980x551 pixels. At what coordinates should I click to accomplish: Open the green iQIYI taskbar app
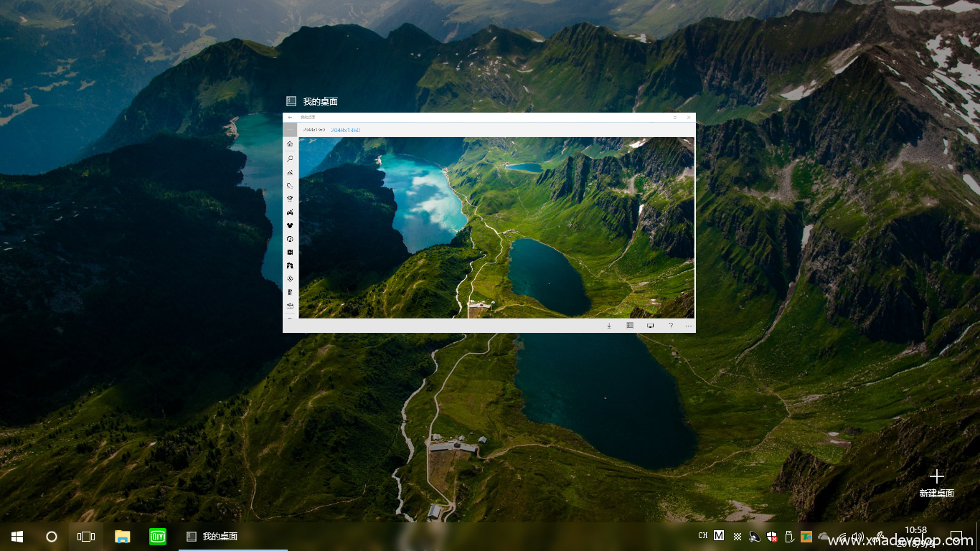click(x=158, y=537)
